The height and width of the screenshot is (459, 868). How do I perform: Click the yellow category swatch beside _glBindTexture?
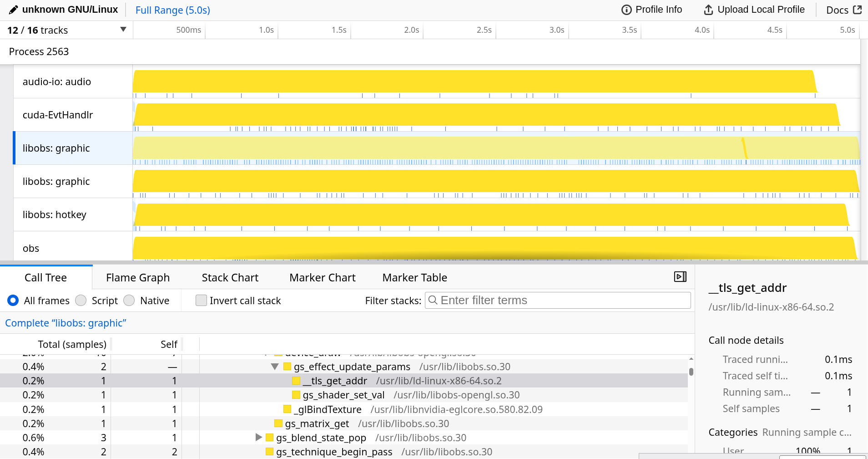pos(287,409)
